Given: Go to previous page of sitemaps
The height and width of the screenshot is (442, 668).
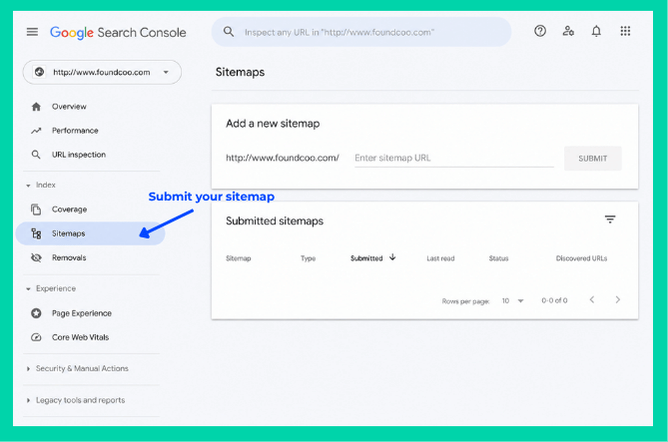Looking at the screenshot, I should [x=592, y=300].
